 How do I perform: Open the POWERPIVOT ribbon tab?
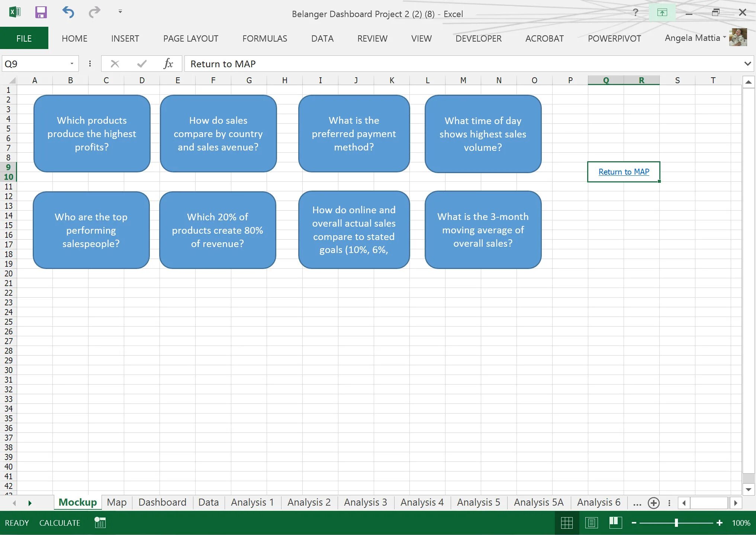click(x=614, y=39)
